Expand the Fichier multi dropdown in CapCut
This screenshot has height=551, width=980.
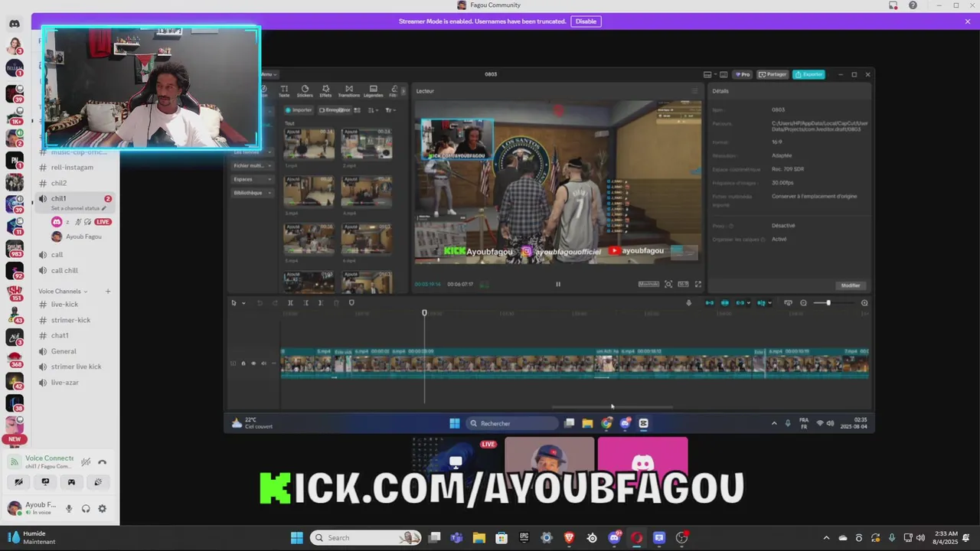tap(253, 165)
